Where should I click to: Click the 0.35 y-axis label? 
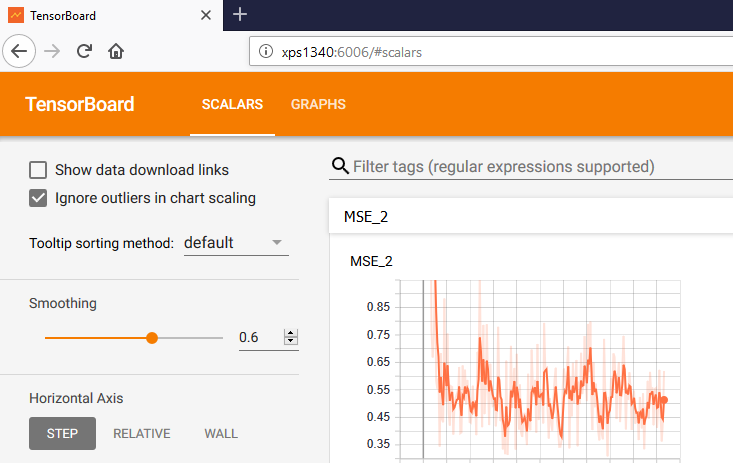378,443
